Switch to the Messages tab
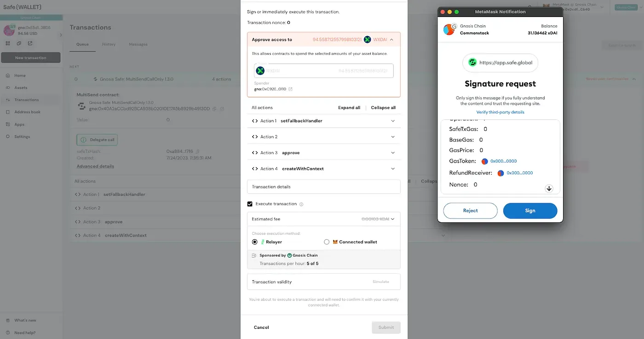 pyautogui.click(x=138, y=45)
